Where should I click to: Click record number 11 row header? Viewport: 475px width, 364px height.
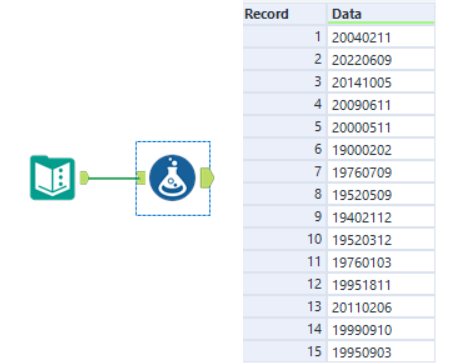click(x=284, y=262)
